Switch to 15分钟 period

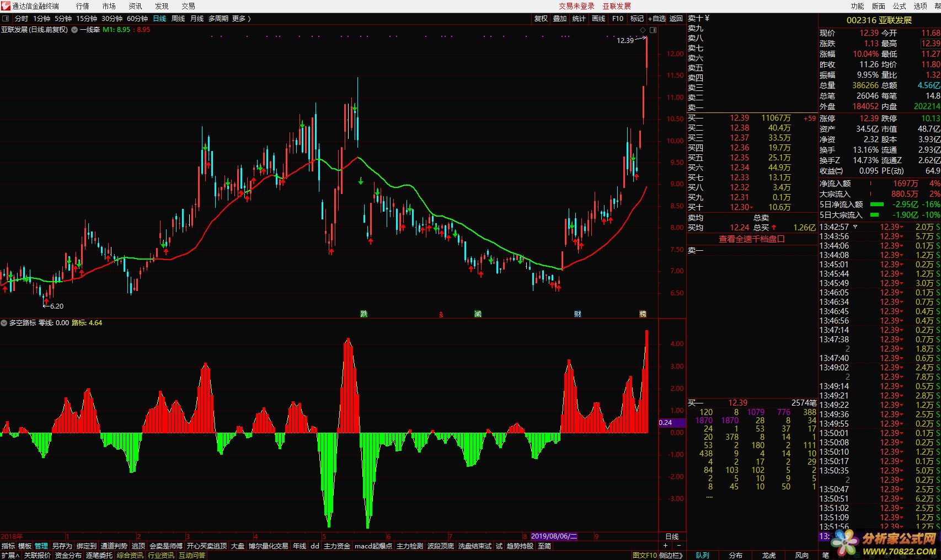[x=87, y=19]
